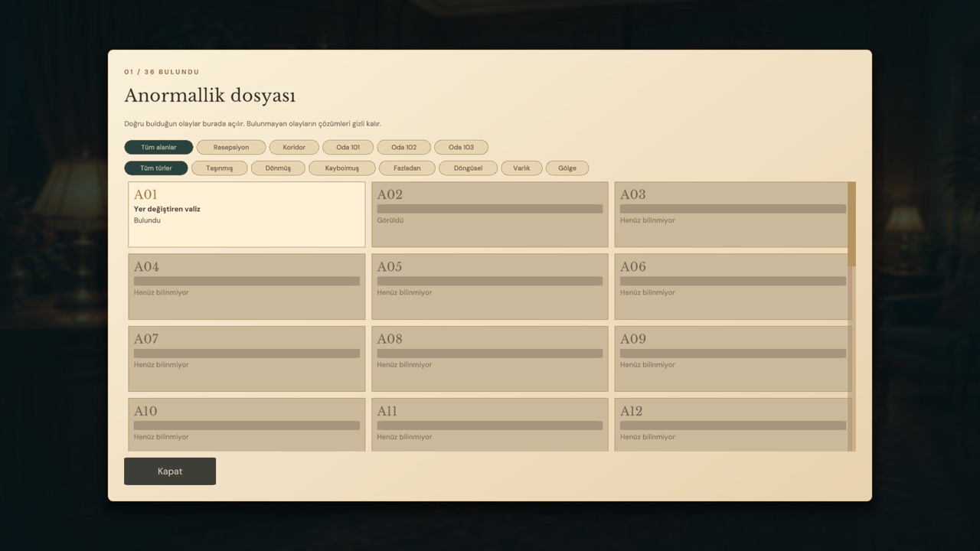Click the anomaly list scrollbar thumb
The width and height of the screenshot is (980, 551).
pos(851,223)
